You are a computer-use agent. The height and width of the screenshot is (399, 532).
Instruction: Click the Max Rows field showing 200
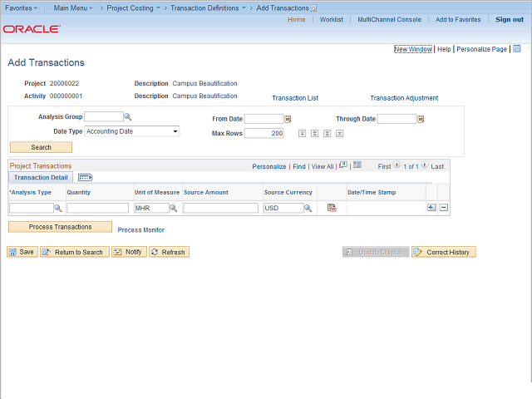[x=264, y=133]
